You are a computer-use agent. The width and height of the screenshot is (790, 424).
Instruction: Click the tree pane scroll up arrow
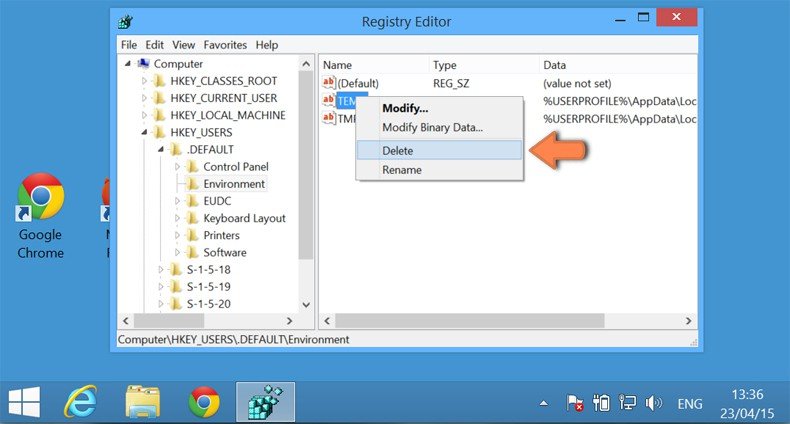pos(306,64)
